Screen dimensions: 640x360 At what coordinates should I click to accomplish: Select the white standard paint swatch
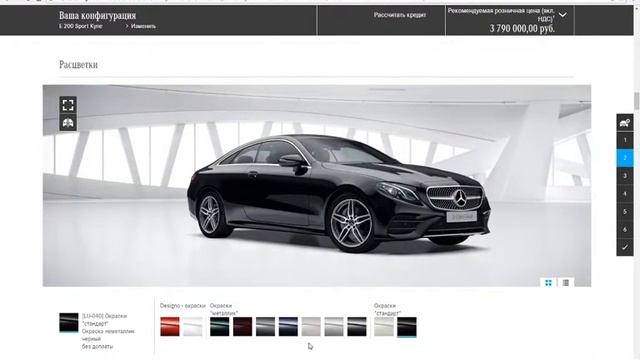[384, 327]
